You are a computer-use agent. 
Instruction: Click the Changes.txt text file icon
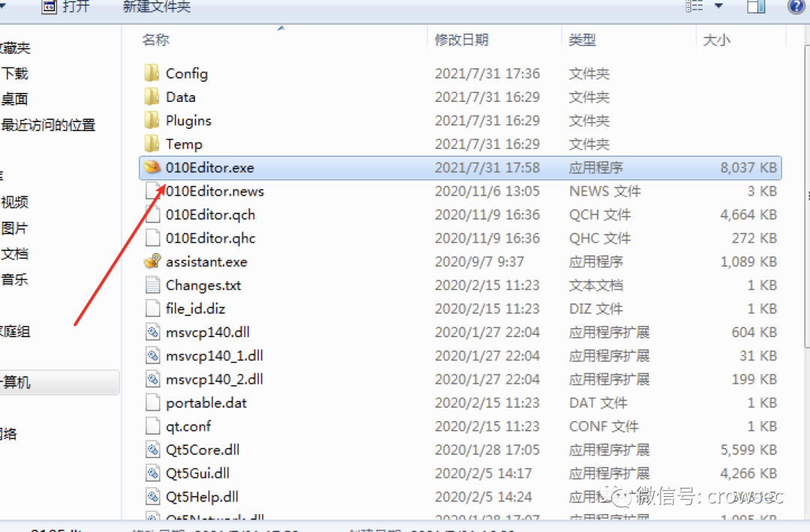(x=152, y=285)
